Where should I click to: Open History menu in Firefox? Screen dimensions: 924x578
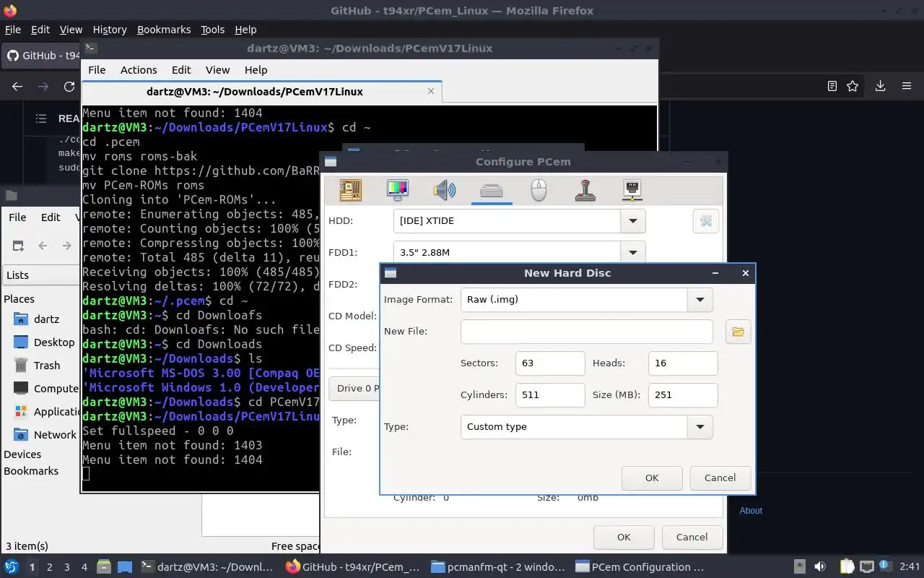tap(110, 30)
